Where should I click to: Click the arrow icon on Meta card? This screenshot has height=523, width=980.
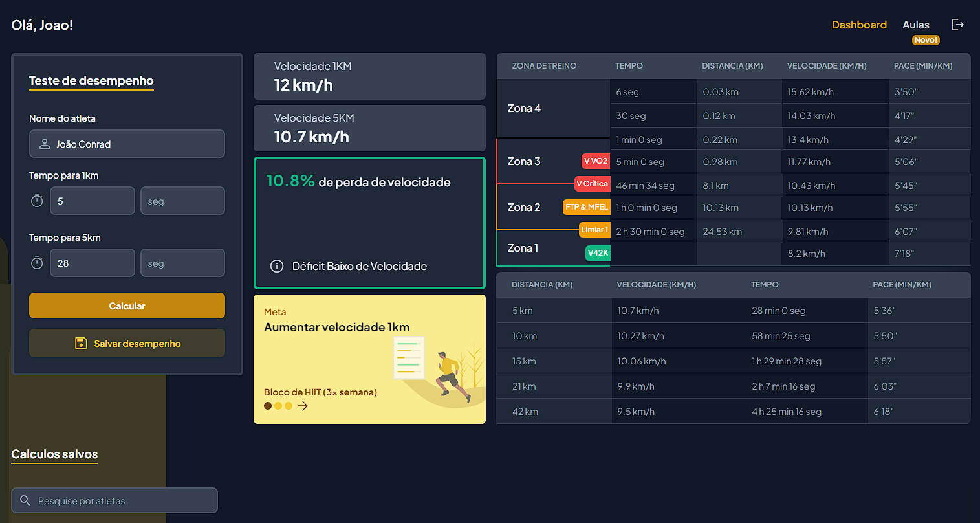(x=303, y=406)
